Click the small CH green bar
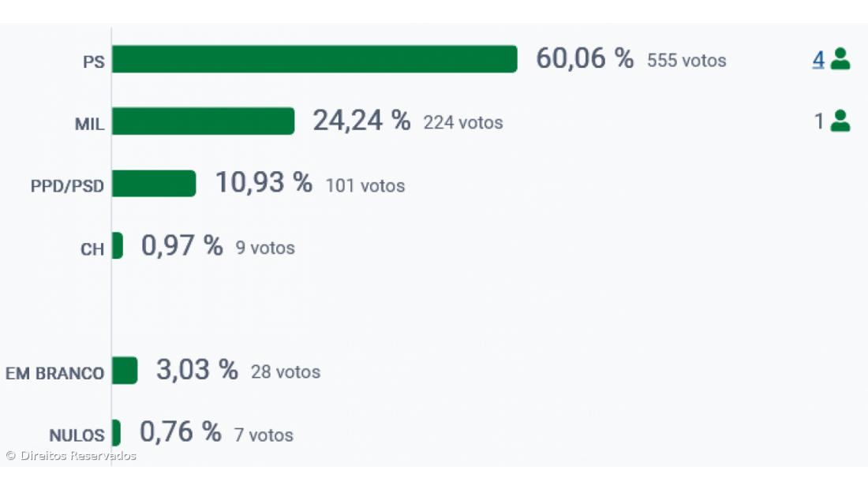The image size is (868, 489). click(x=118, y=245)
